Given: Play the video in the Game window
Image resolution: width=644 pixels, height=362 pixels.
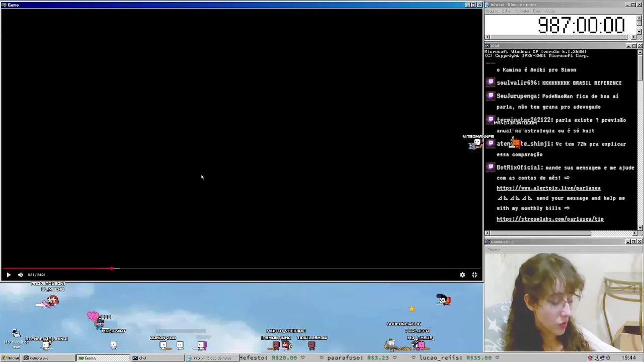Looking at the screenshot, I should [9, 275].
